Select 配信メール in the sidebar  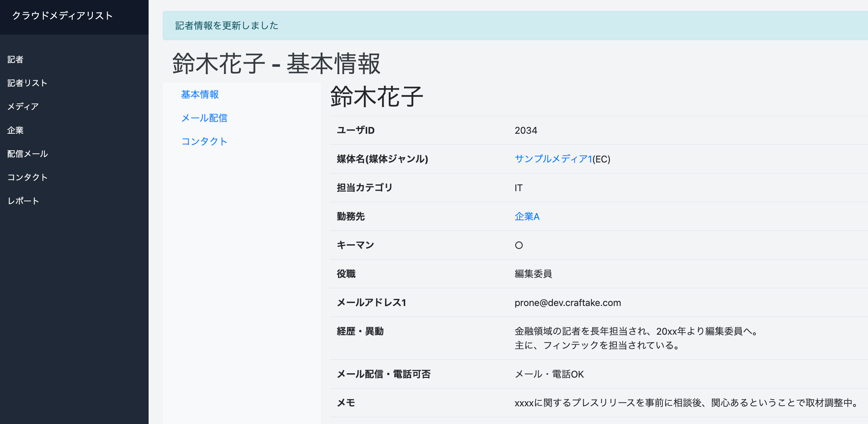pyautogui.click(x=27, y=154)
